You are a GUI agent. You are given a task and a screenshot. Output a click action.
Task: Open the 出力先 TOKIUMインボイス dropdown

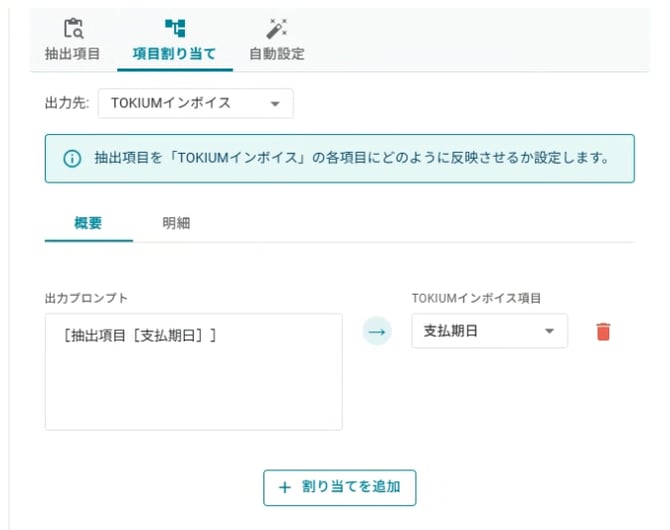[x=195, y=103]
